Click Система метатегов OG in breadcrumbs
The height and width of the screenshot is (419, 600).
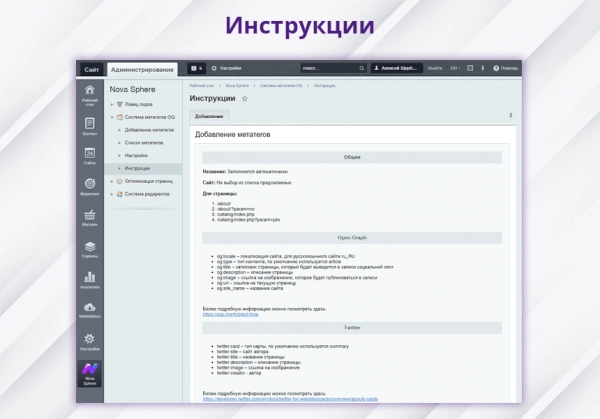coord(281,86)
